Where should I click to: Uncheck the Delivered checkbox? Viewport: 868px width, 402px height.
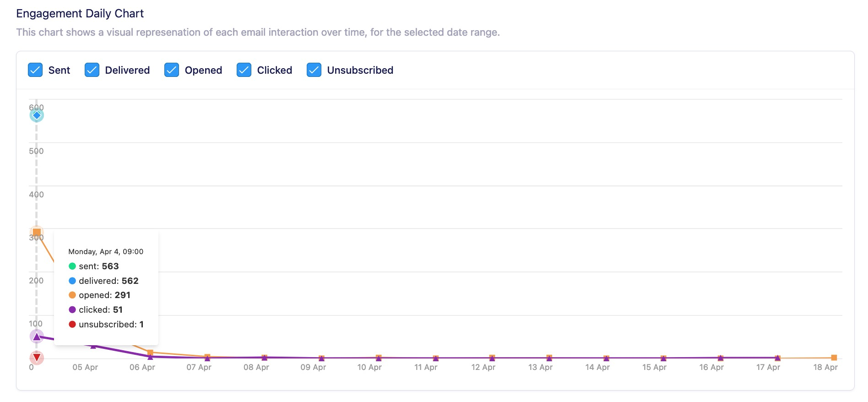click(x=91, y=70)
